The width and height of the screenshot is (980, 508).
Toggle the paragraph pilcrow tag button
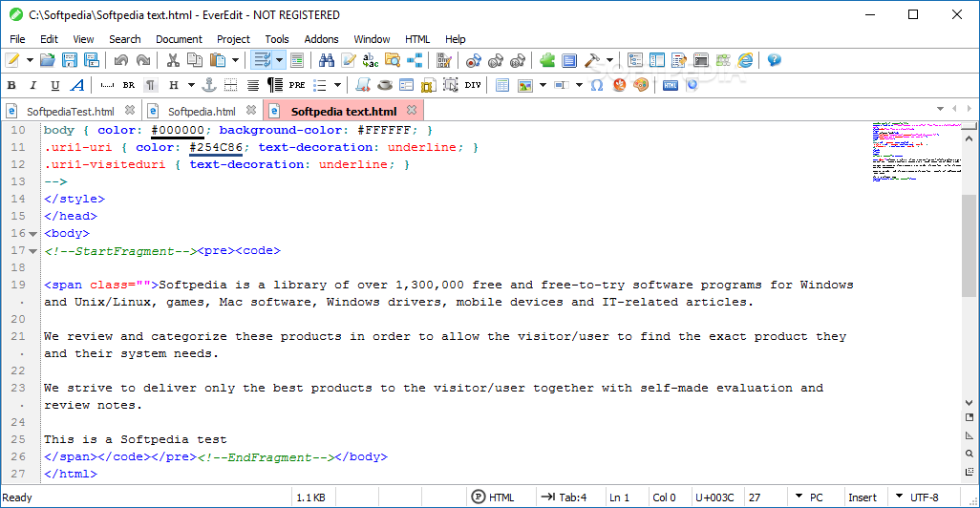pyautogui.click(x=151, y=85)
